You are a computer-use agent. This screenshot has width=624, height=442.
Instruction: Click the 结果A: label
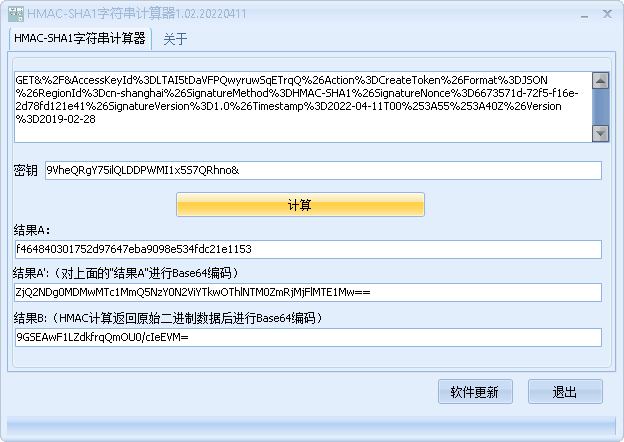click(x=32, y=230)
